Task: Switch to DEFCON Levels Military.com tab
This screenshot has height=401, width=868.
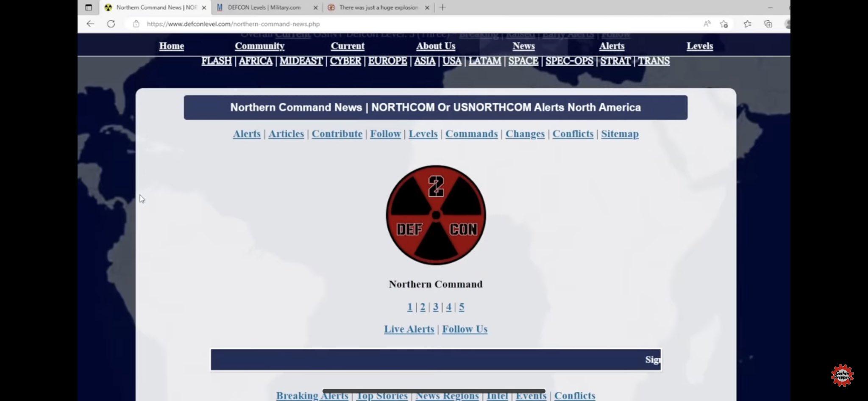Action: click(264, 7)
